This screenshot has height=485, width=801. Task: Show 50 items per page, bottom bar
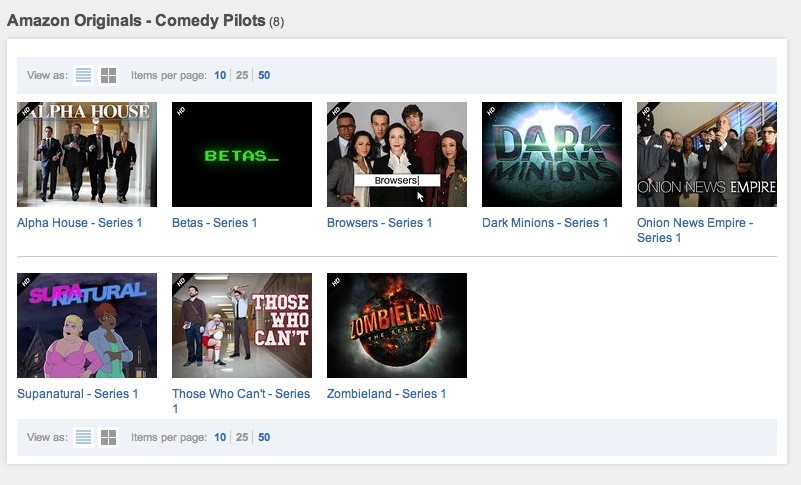coord(264,437)
